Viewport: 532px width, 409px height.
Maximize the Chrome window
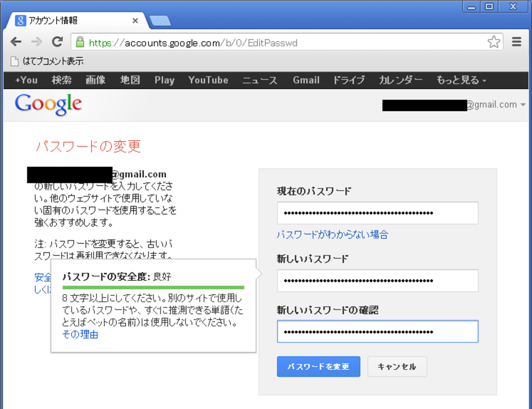(489, 7)
